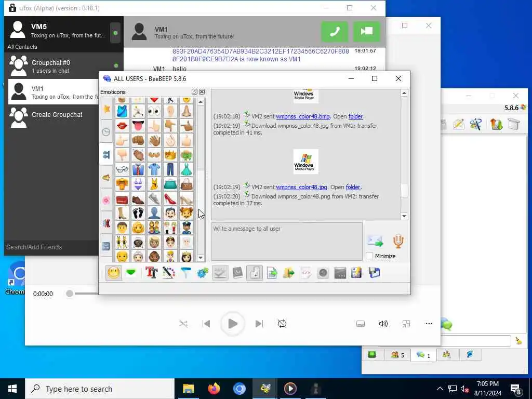Insert the black footprints emoticon

click(x=138, y=213)
